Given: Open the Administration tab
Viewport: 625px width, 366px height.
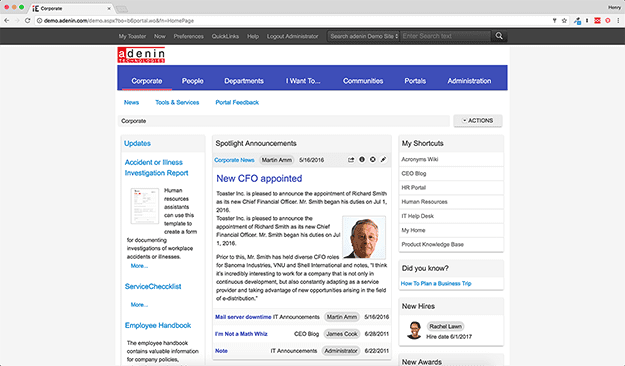Looking at the screenshot, I should 469,81.
